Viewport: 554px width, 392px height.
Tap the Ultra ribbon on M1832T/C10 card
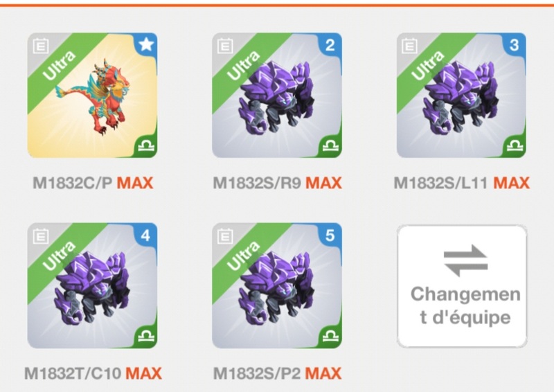[59, 256]
